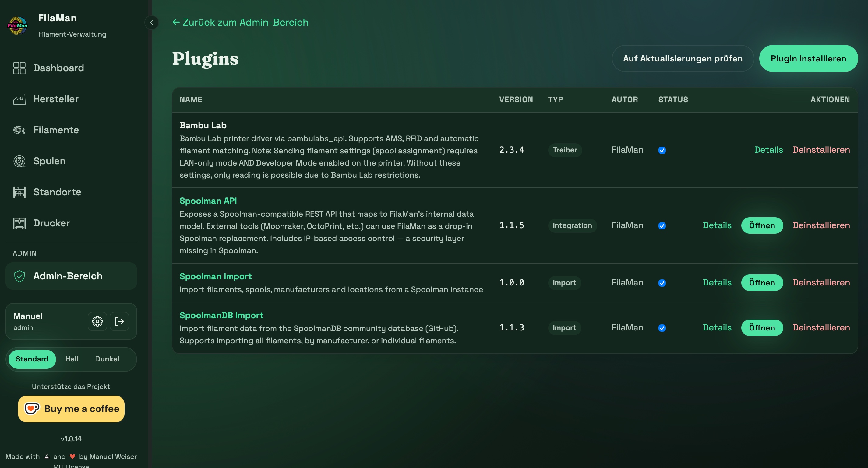
Task: Click the Buy me a coffee banner
Action: tap(71, 409)
